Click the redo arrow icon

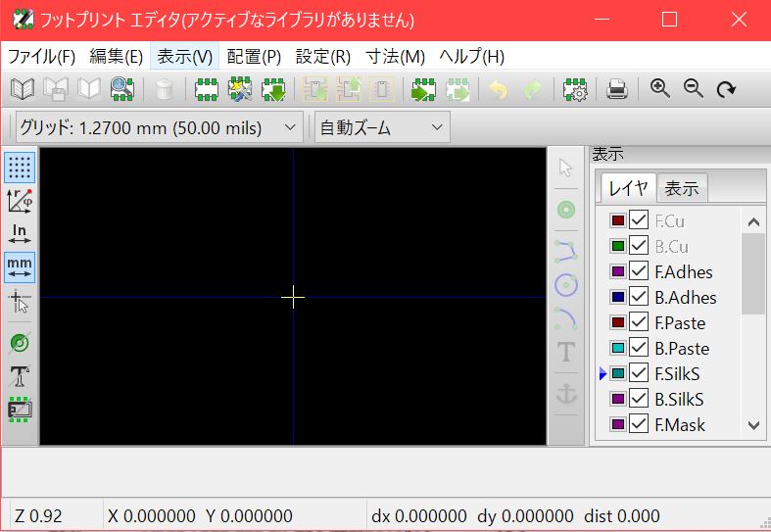click(533, 89)
